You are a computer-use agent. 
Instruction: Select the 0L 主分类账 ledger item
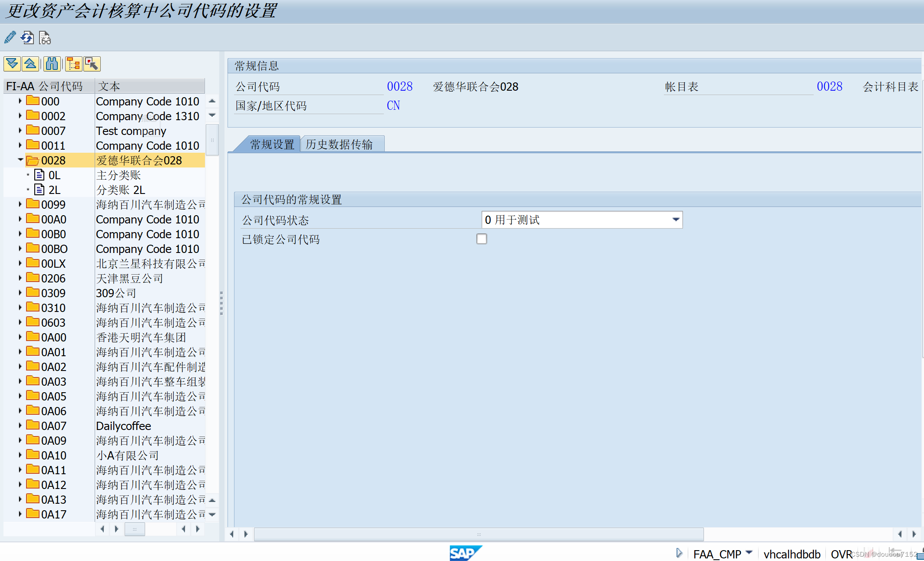click(54, 175)
